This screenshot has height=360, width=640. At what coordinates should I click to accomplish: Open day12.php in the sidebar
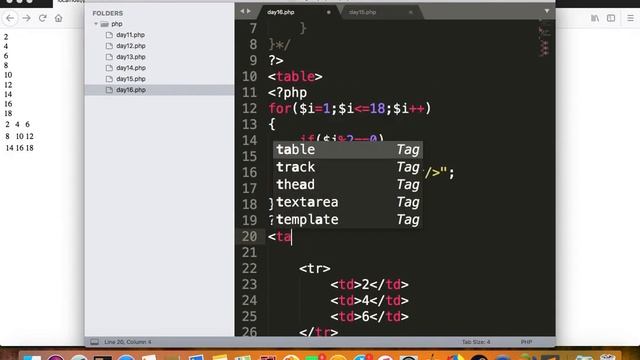(x=131, y=46)
